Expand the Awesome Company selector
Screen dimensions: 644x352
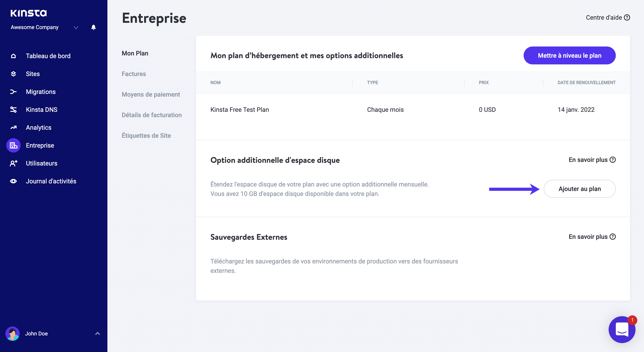pos(76,28)
